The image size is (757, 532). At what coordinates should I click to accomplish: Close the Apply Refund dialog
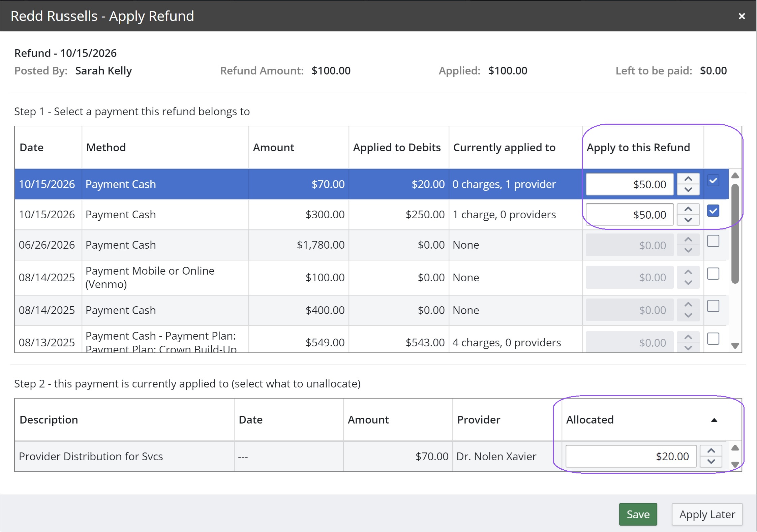741,16
